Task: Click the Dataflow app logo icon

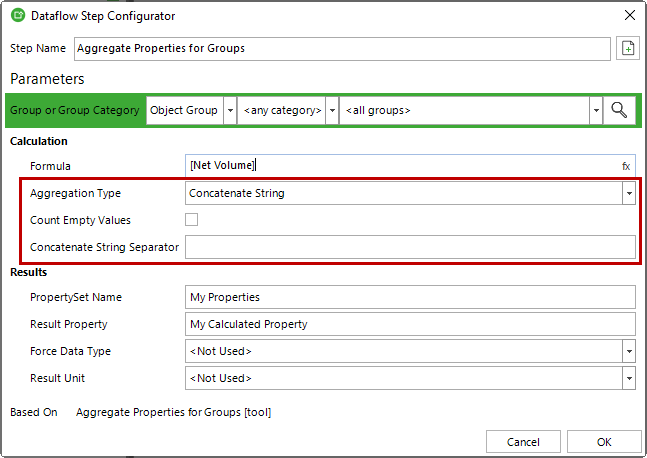Action: (x=17, y=15)
